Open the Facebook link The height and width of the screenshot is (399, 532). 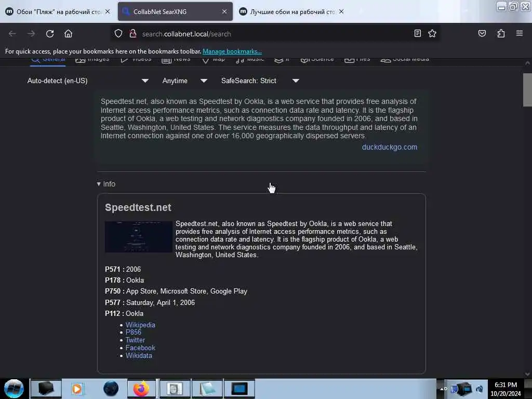[140, 348]
